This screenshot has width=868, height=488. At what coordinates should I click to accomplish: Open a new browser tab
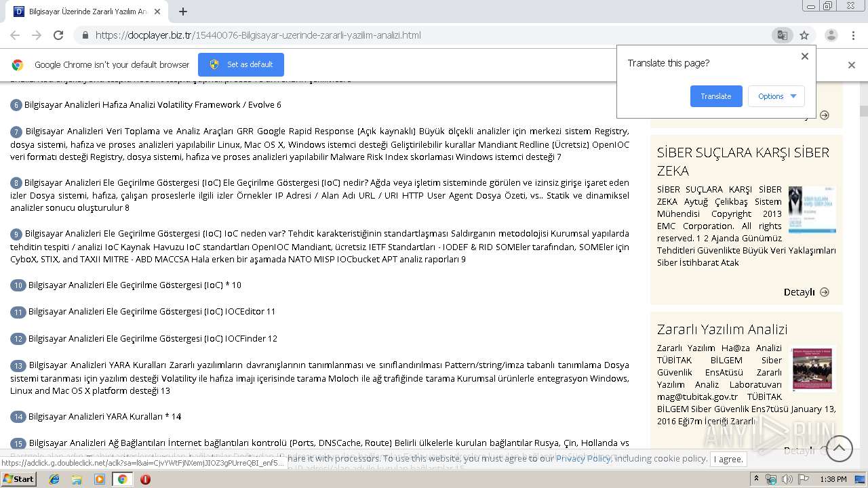point(182,12)
